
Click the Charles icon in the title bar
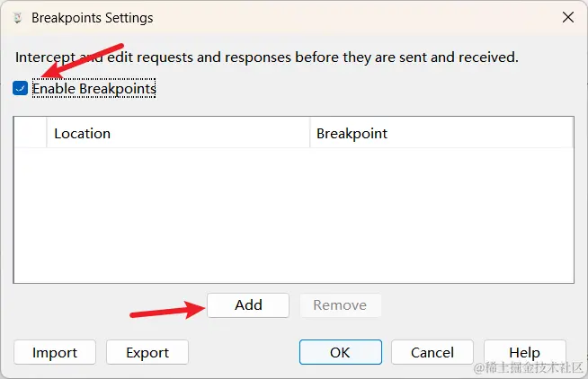(17, 17)
